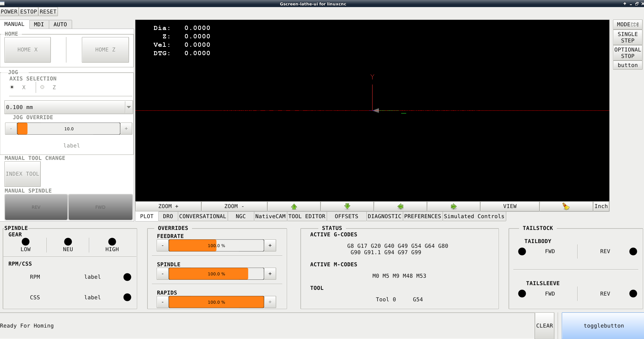
Task: Open the TOOL EDITOR tab
Action: coord(307,216)
